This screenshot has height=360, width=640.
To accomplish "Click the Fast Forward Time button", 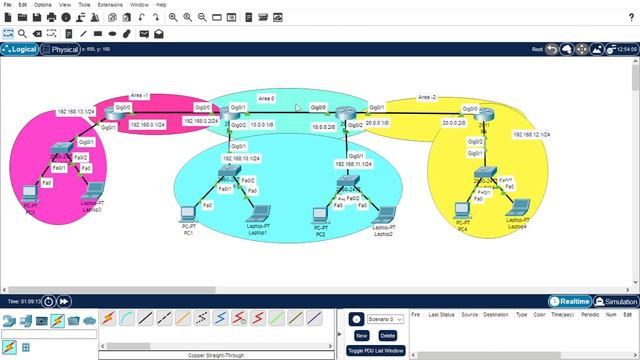I will pyautogui.click(x=64, y=302).
